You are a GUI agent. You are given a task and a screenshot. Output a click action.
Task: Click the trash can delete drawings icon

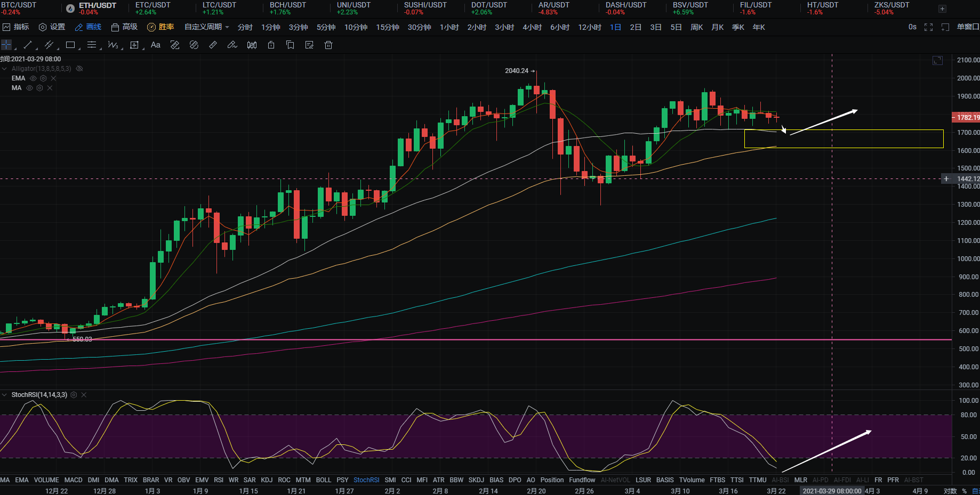pyautogui.click(x=328, y=45)
